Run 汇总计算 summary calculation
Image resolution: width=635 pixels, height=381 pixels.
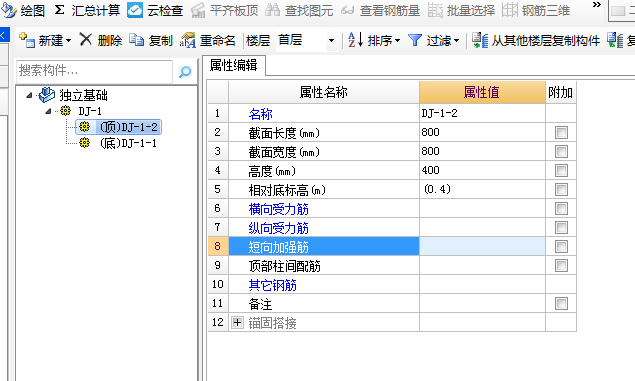[87, 11]
